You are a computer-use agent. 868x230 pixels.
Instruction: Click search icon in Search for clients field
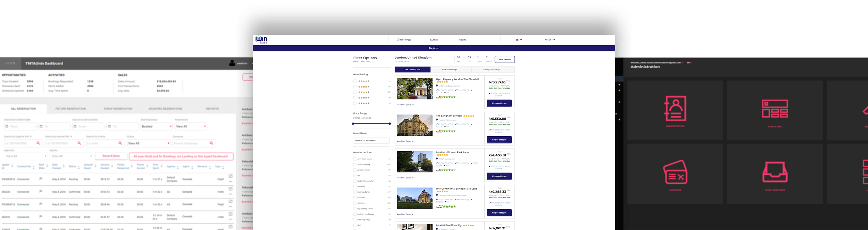tap(120, 143)
